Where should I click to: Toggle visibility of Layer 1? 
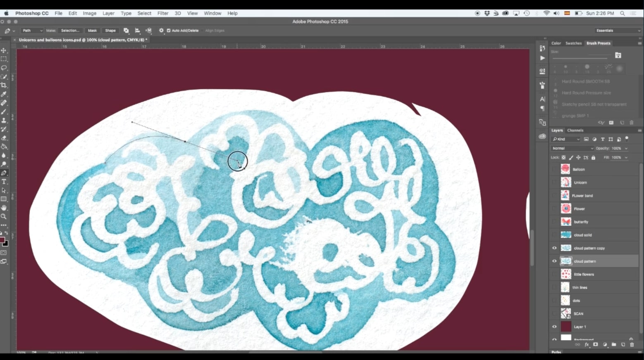pyautogui.click(x=554, y=327)
